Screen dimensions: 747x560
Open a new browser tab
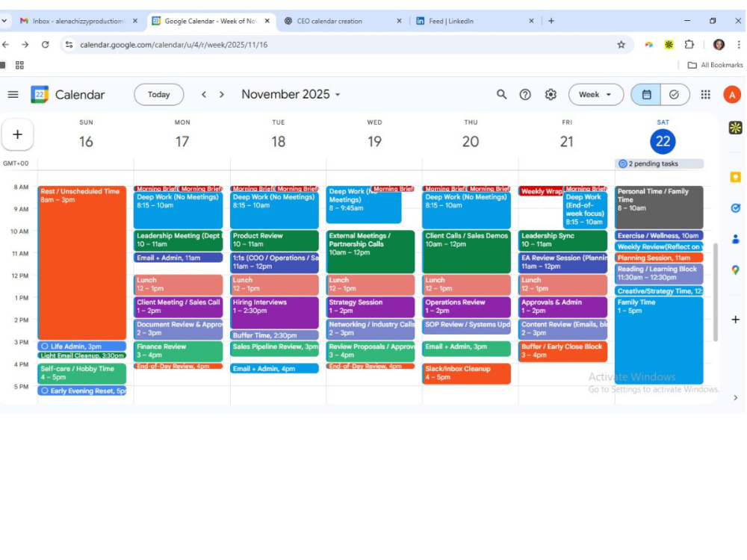[551, 21]
